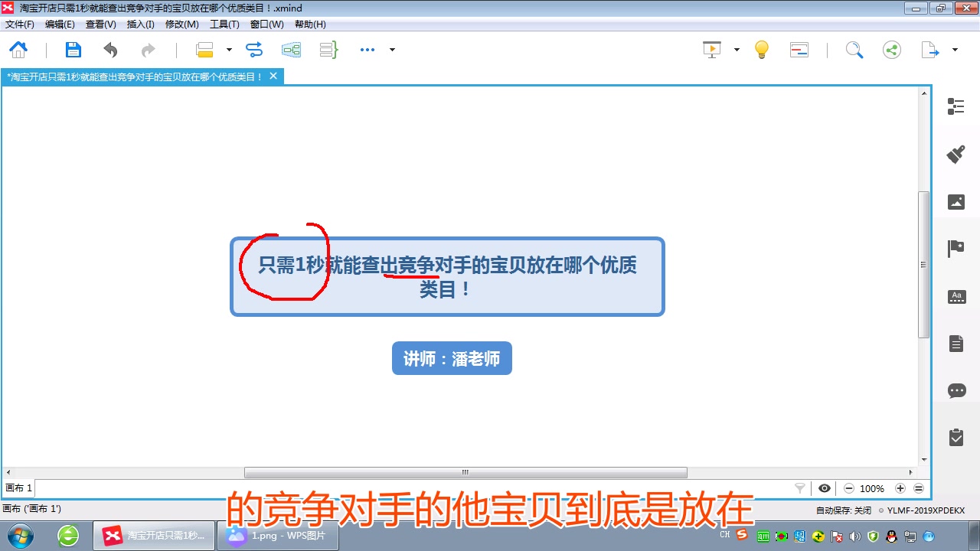980x551 pixels.
Task: Open the 工具(T) menu
Action: (224, 24)
